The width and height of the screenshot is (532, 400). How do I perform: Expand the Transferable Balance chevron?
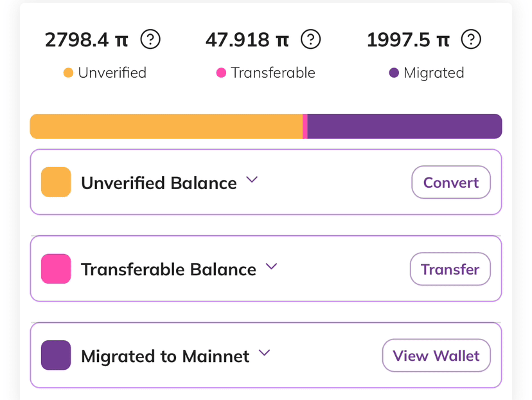tap(271, 266)
